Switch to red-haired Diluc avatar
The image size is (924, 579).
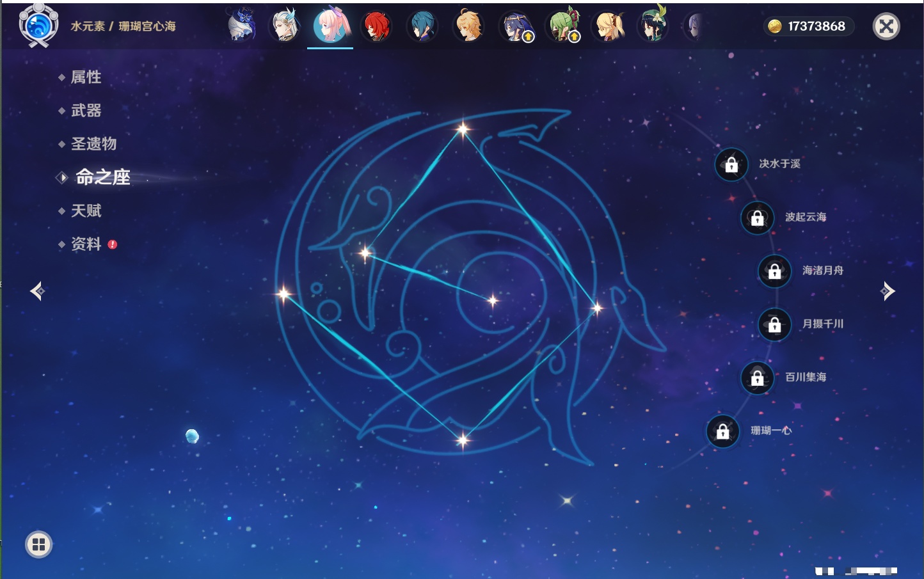coord(376,26)
